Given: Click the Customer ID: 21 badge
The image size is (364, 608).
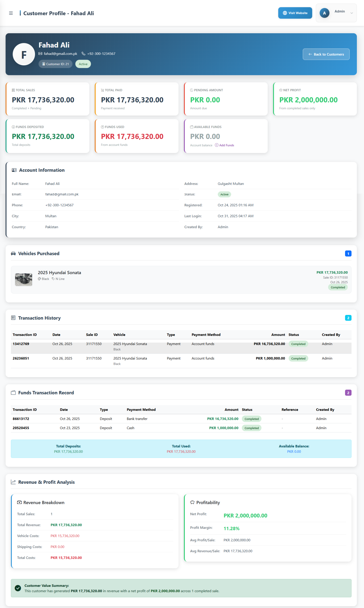Looking at the screenshot, I should (x=56, y=64).
